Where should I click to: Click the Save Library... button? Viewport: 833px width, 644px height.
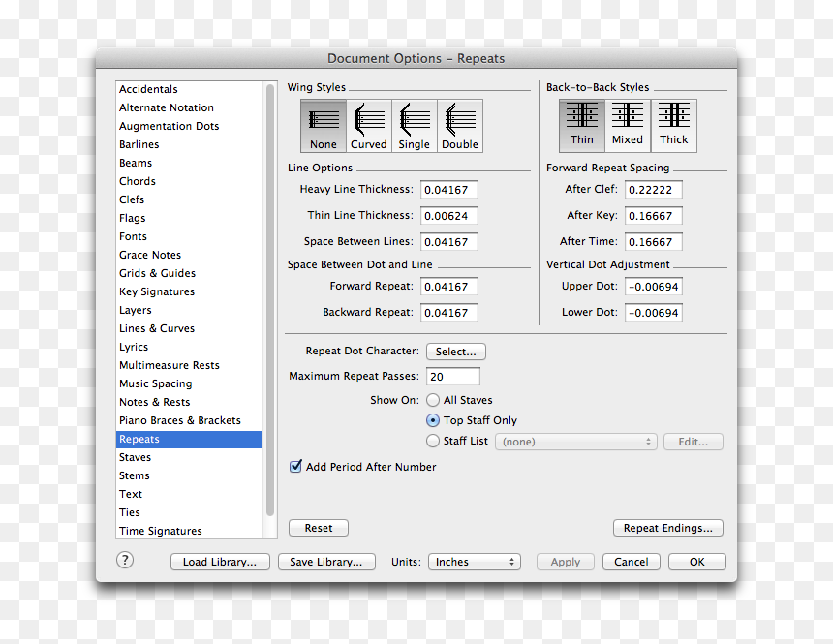pos(326,563)
